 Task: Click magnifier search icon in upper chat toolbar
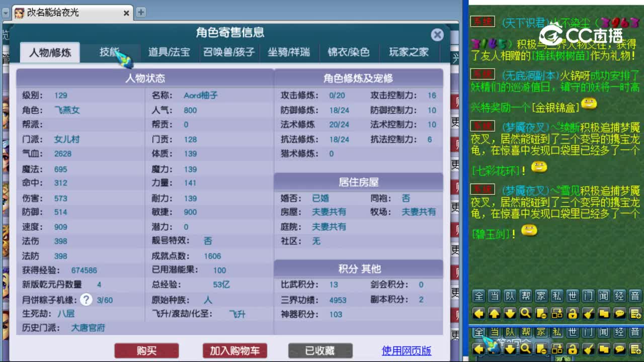(x=526, y=314)
